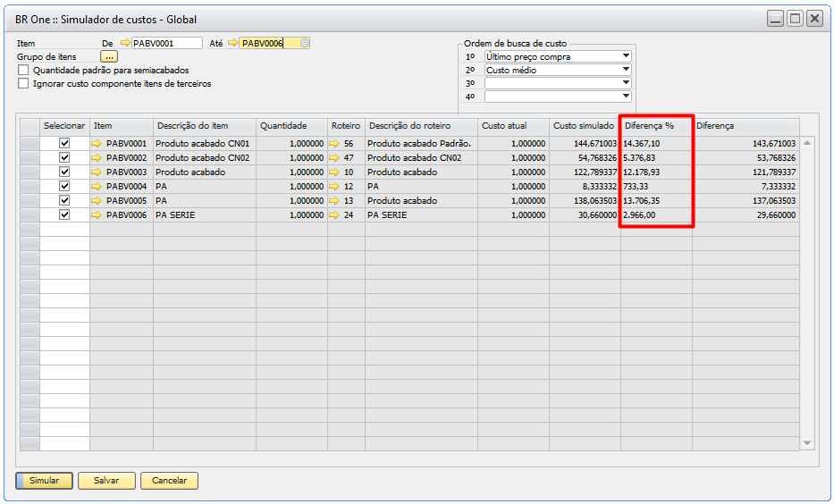
Task: Click the yellow arrow before the De field
Action: tap(125, 43)
